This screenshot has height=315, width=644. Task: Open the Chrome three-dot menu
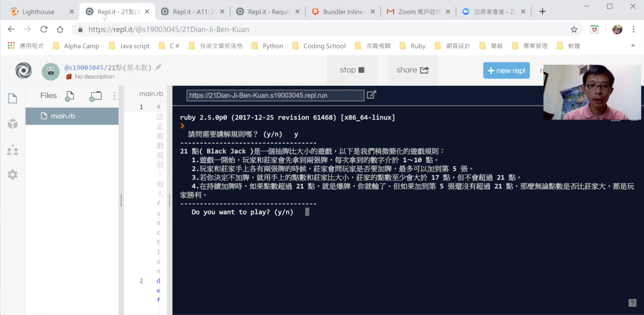tap(634, 30)
